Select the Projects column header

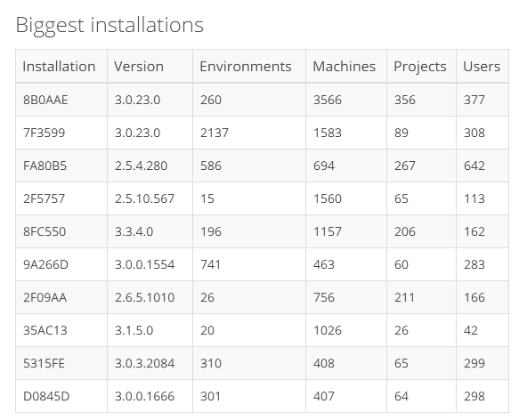(420, 67)
